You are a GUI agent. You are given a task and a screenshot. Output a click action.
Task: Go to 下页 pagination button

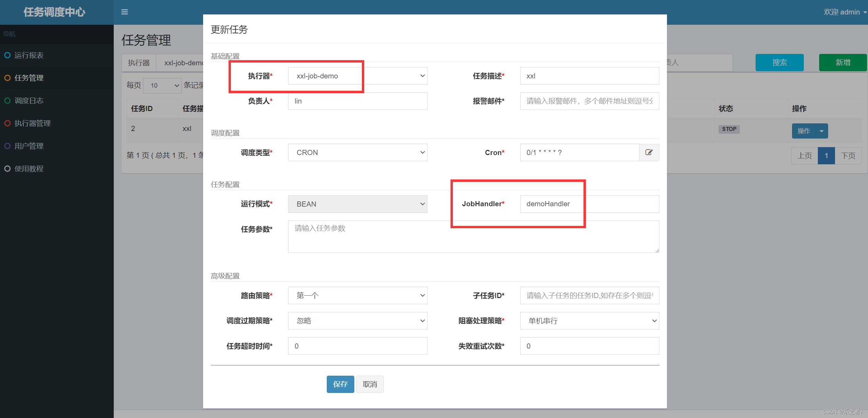(848, 156)
